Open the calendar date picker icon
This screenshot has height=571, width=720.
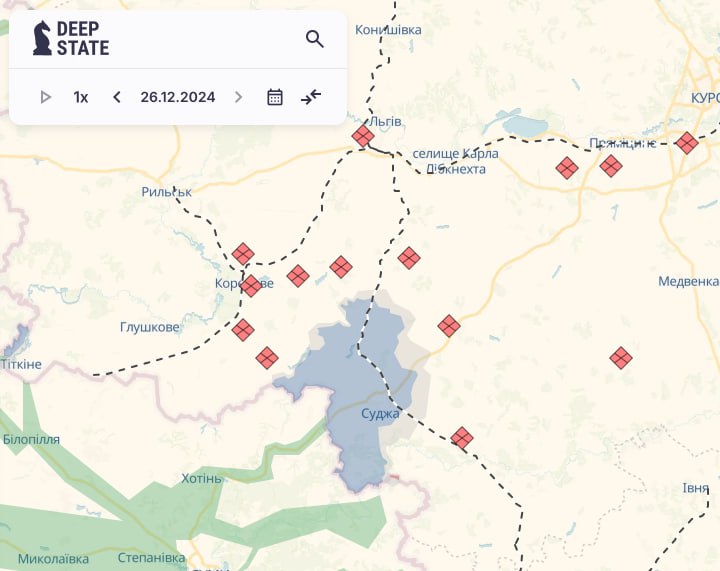[x=275, y=97]
